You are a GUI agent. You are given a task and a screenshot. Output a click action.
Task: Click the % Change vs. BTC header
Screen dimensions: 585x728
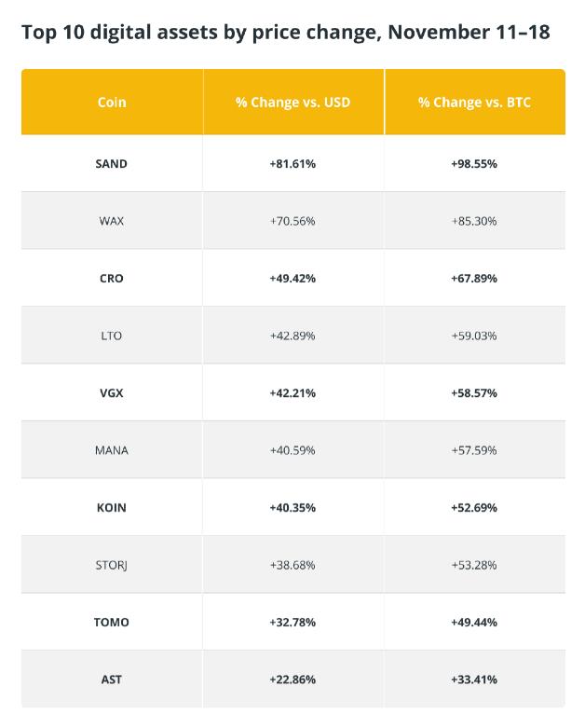(x=474, y=103)
